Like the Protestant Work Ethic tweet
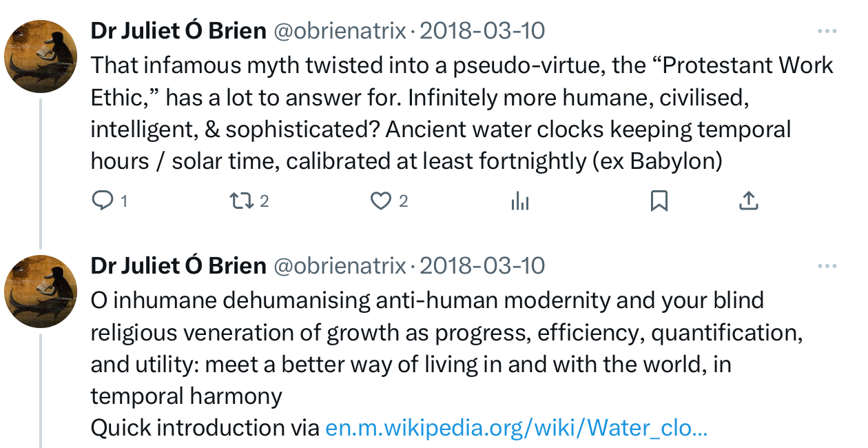The width and height of the screenshot is (868, 448). tap(380, 201)
